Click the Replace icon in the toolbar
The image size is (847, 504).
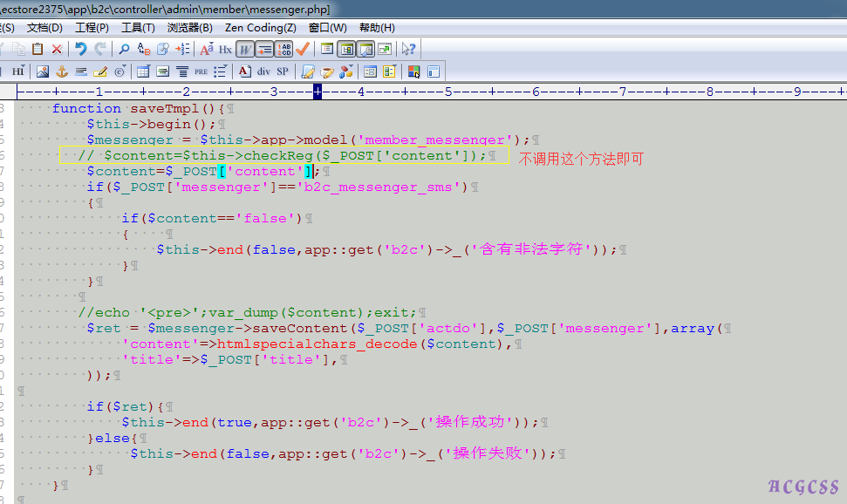[144, 49]
